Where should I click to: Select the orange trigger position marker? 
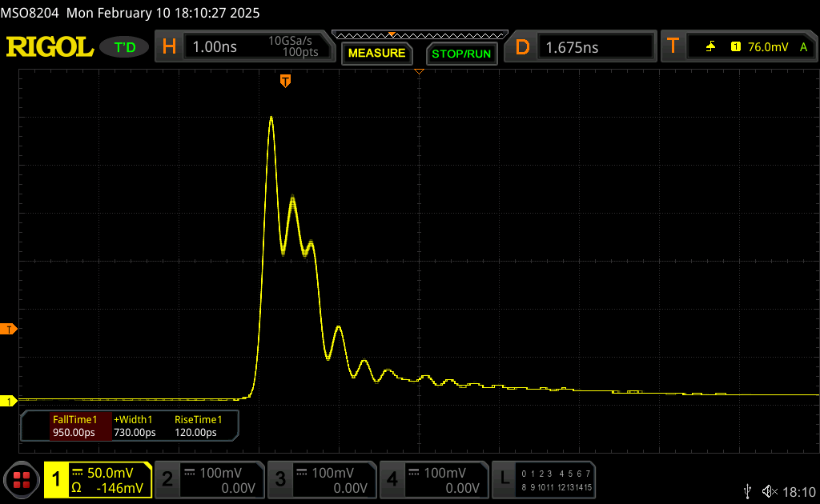point(285,80)
